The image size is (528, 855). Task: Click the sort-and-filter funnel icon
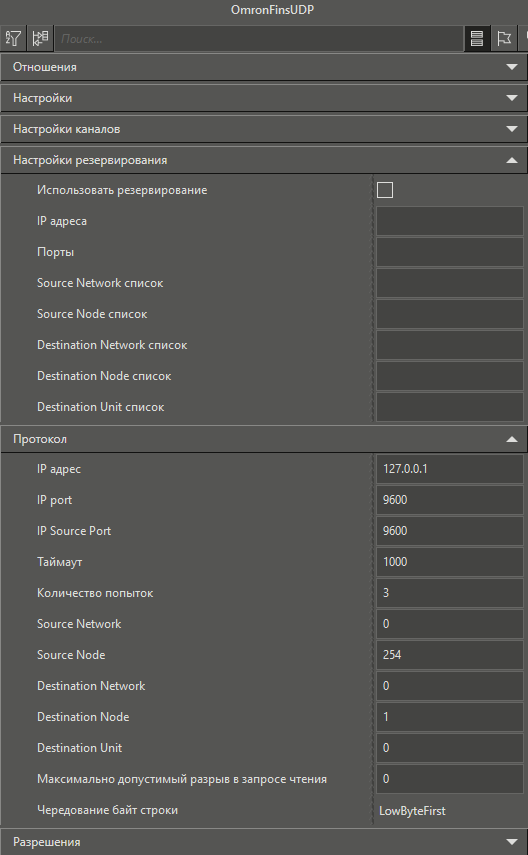13,38
